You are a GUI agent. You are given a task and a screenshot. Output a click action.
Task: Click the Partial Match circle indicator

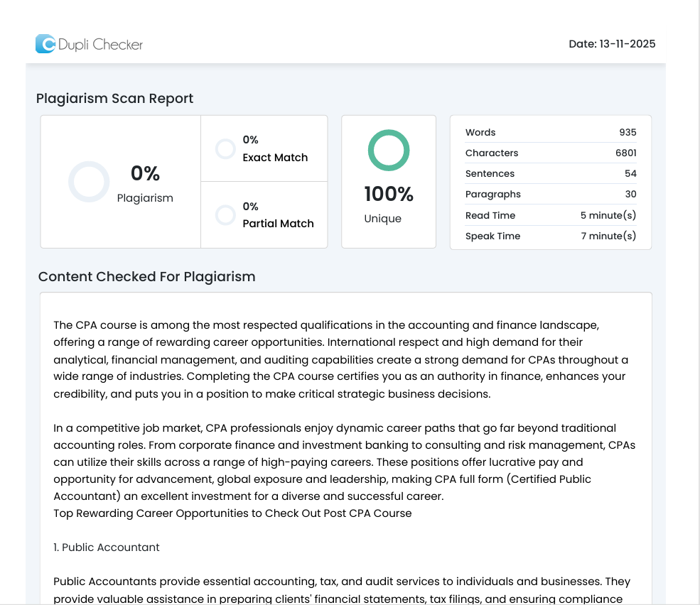(x=225, y=215)
